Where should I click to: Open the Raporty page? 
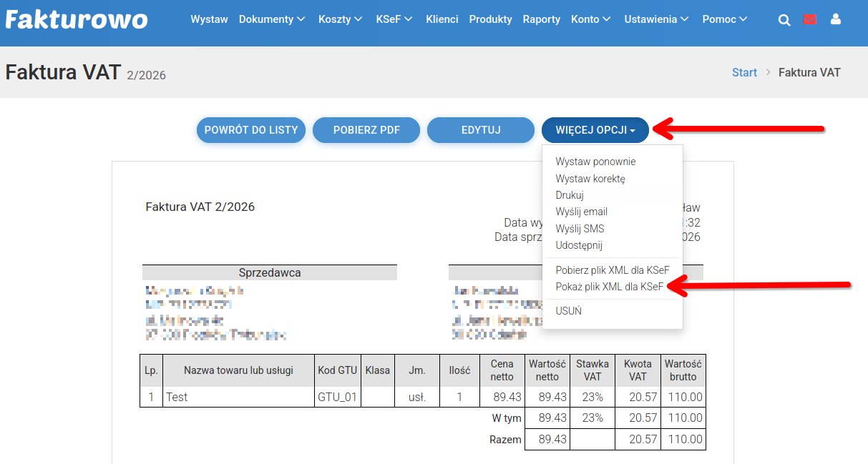click(x=541, y=19)
